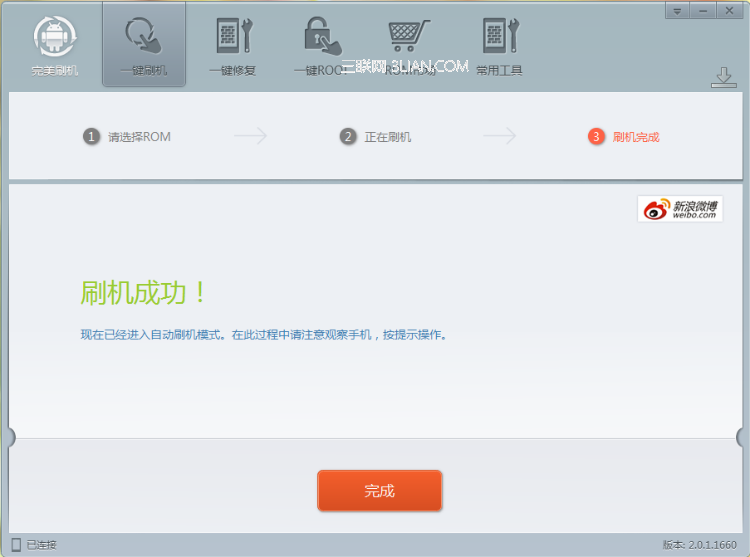Open the download manager arrow icon
This screenshot has height=557, width=750.
click(724, 77)
